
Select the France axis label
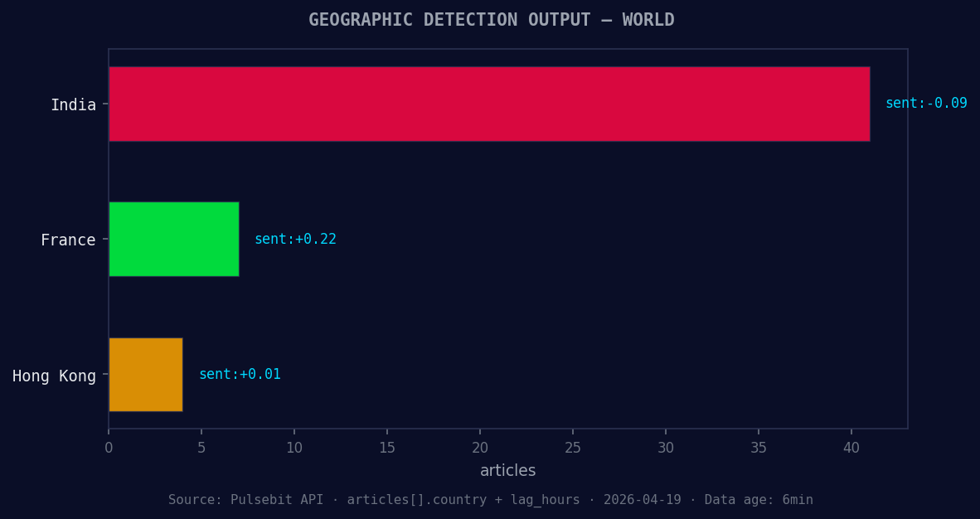point(68,240)
